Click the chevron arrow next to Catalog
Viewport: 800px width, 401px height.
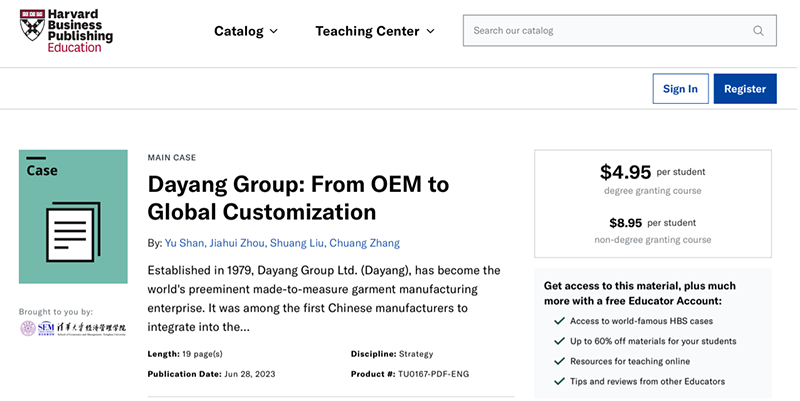coord(272,31)
